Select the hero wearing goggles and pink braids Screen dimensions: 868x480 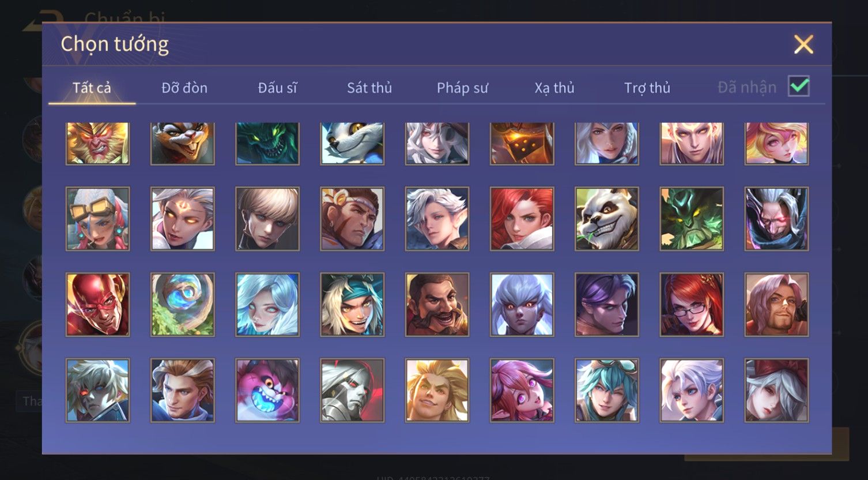pos(97,219)
